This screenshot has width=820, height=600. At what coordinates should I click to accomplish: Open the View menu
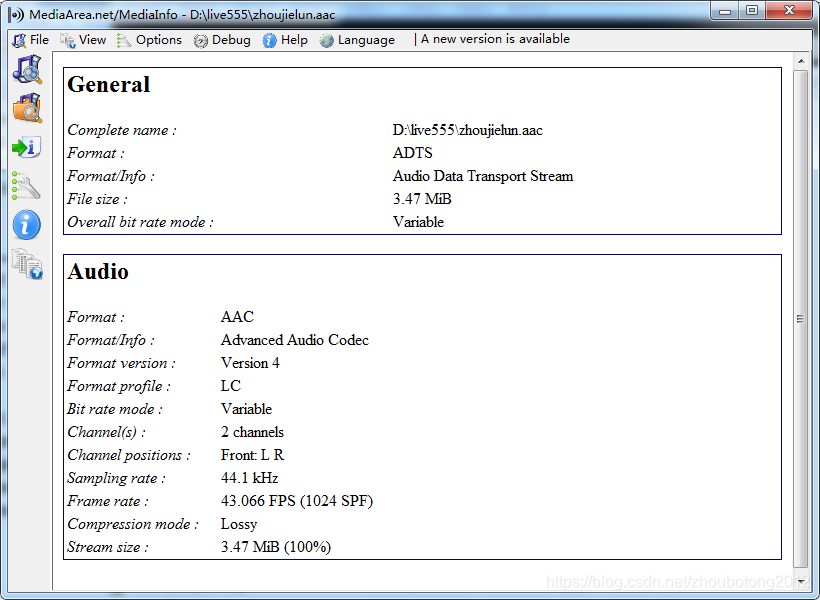point(83,40)
